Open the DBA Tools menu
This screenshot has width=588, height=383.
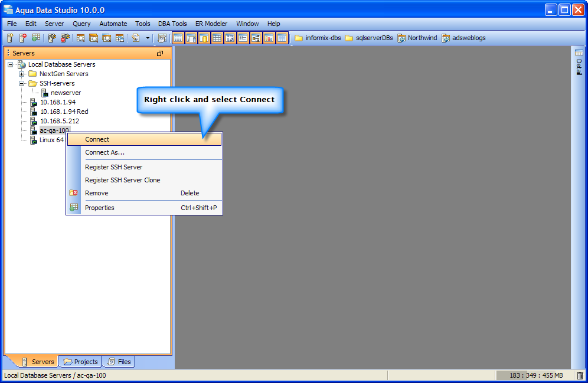pyautogui.click(x=172, y=24)
